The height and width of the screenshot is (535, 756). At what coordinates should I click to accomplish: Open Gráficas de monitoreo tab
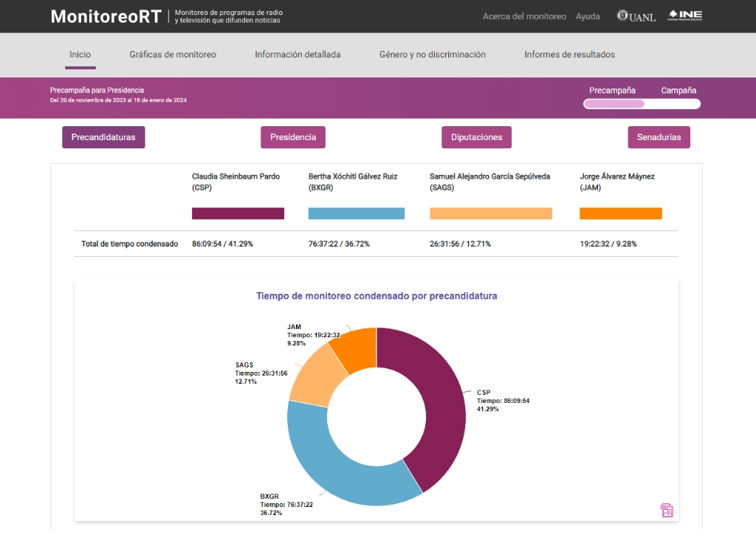tap(173, 55)
